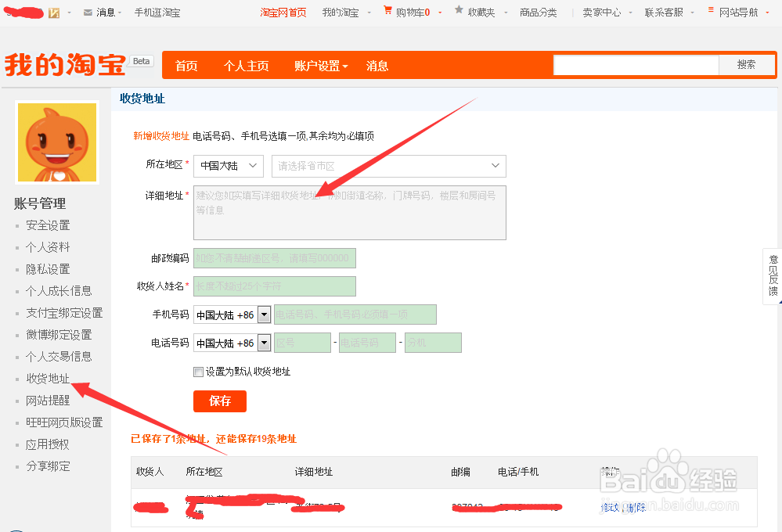Open 个人主页 tab
782x532 pixels.
(246, 66)
